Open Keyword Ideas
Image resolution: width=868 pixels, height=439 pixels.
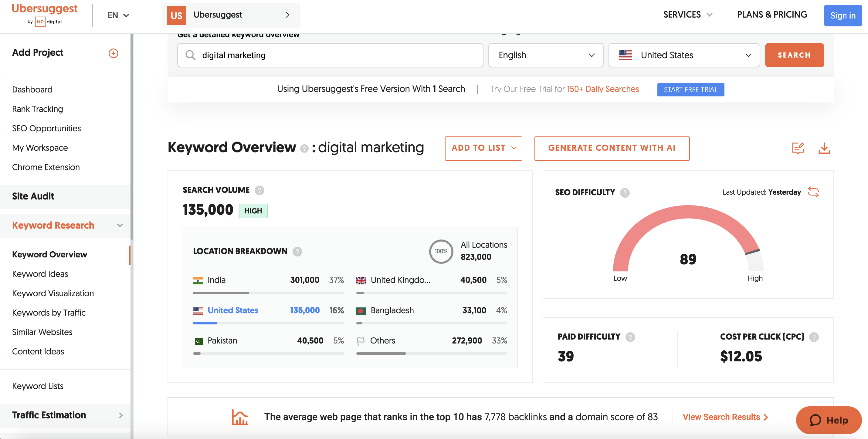40,274
